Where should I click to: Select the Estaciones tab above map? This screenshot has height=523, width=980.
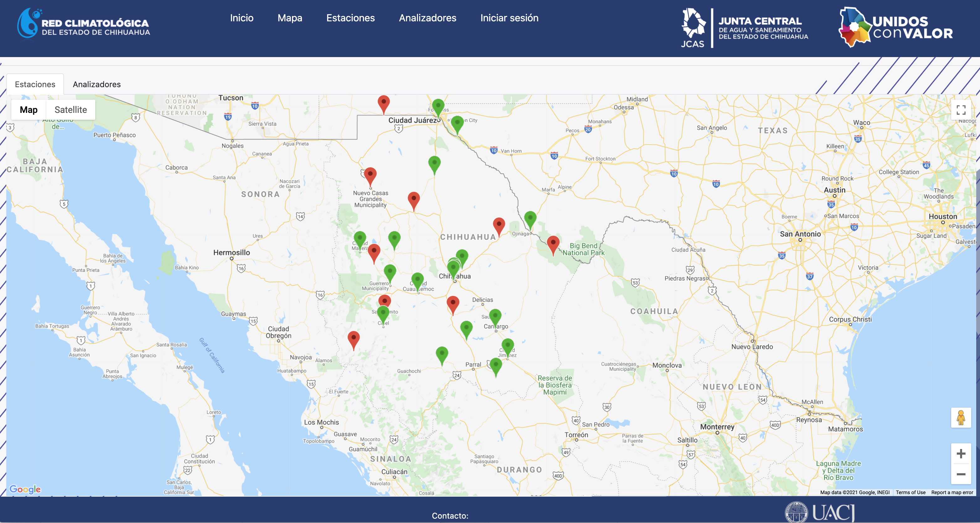point(35,85)
